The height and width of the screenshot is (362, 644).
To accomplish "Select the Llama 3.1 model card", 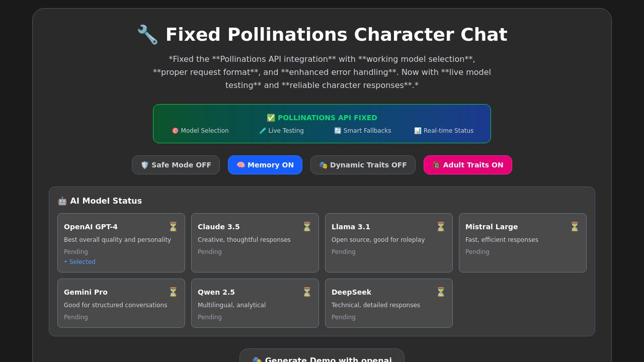I will (x=389, y=243).
